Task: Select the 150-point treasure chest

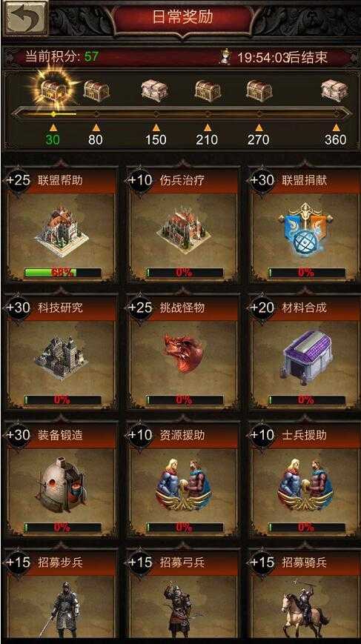Action: pyautogui.click(x=154, y=90)
